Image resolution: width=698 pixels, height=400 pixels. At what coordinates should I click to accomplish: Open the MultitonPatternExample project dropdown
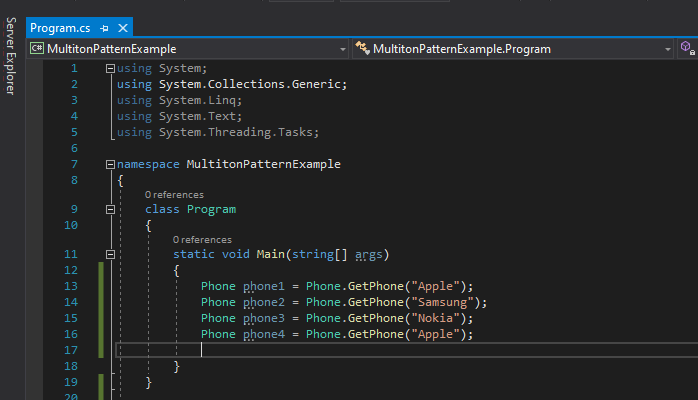point(343,49)
